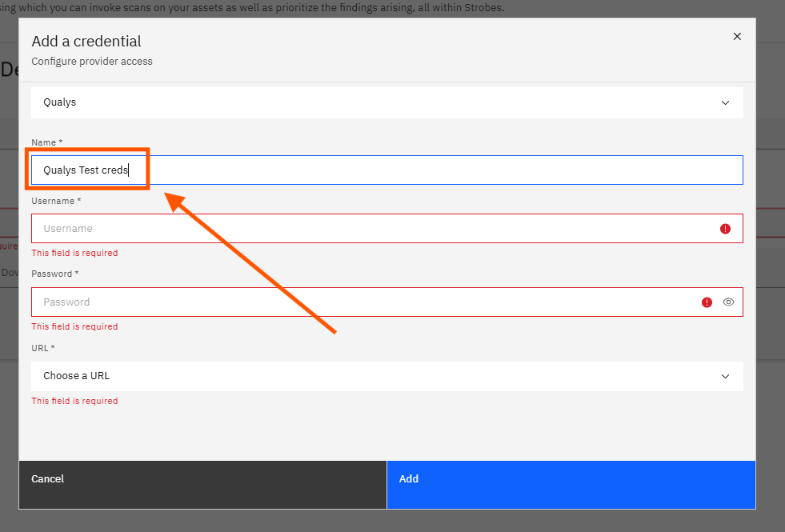Click the Password * field label
The width and height of the screenshot is (785, 532).
(x=55, y=274)
